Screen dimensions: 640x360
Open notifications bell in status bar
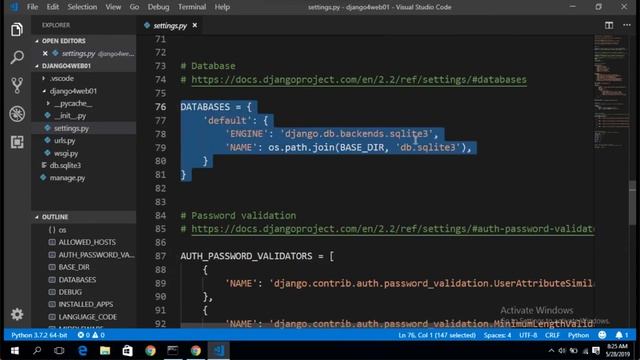[x=622, y=335]
